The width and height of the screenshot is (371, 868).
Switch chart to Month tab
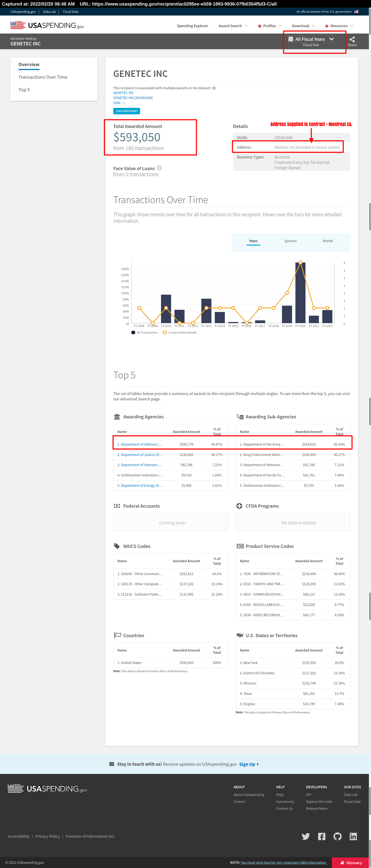click(x=328, y=241)
